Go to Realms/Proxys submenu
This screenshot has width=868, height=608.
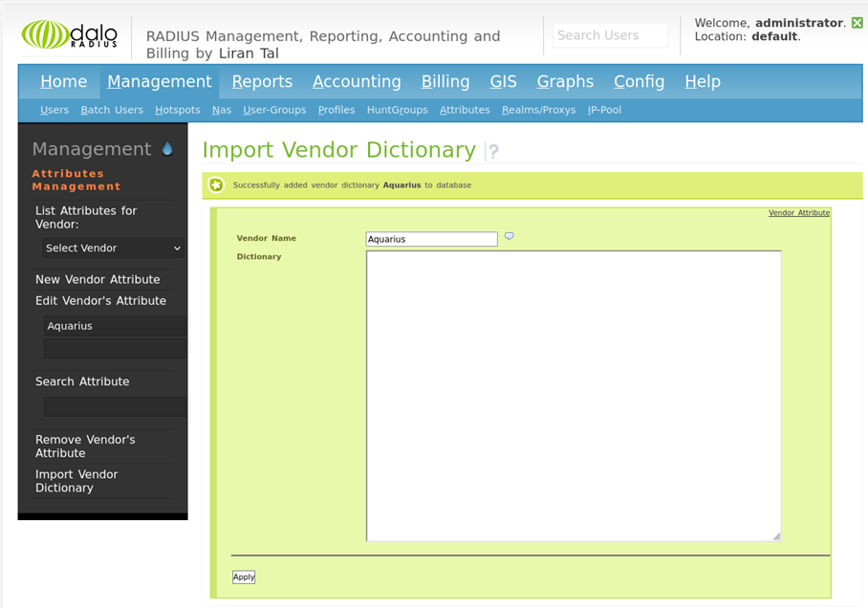coord(538,110)
